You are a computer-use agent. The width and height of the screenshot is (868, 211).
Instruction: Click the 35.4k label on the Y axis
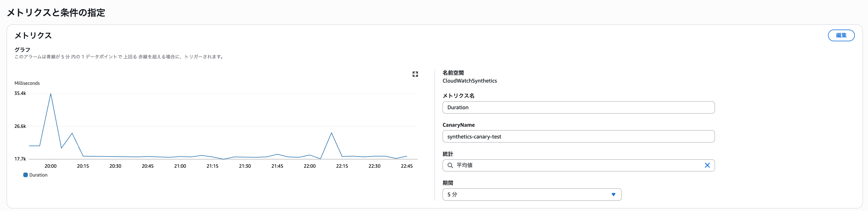[x=20, y=93]
